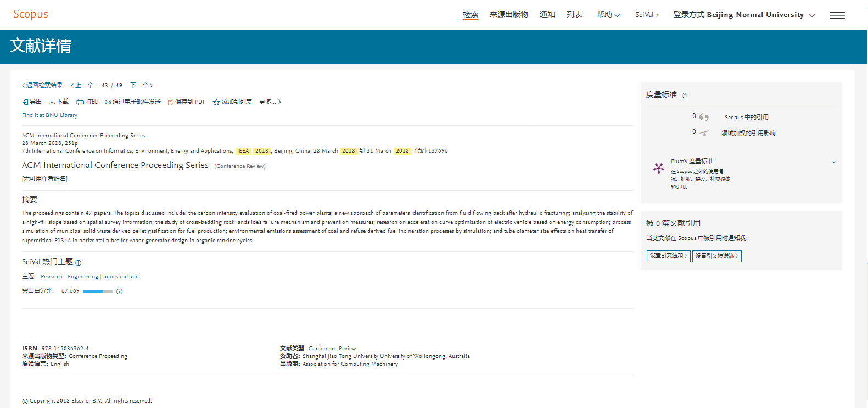The height and width of the screenshot is (408, 868).
Task: Click the Scopus 中的引用 label
Action: [747, 117]
